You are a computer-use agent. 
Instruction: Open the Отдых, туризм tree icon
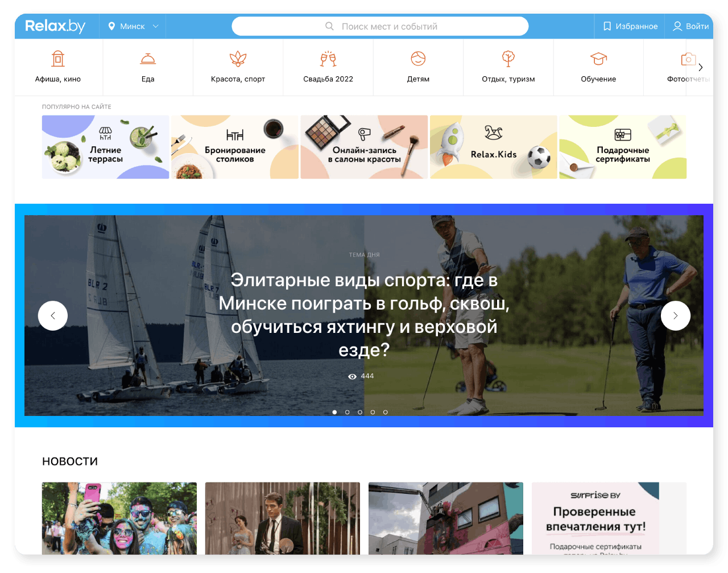508,59
